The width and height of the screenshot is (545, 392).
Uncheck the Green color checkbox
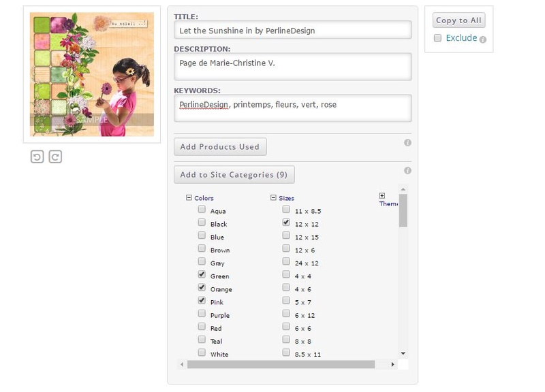202,274
